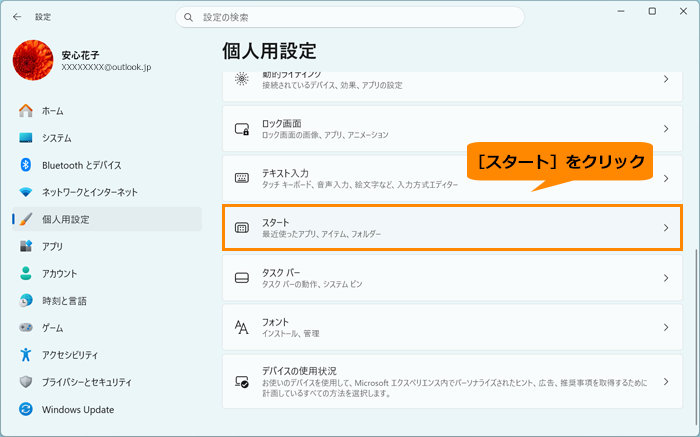Open Bluetooth とデバイス category
The image size is (700, 437).
pos(107,165)
